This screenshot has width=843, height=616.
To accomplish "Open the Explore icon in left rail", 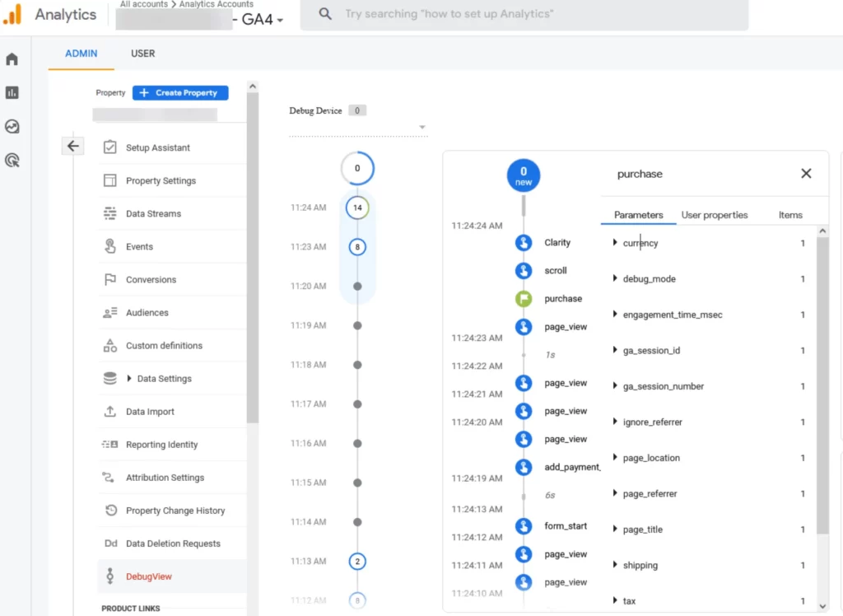I will 12,127.
